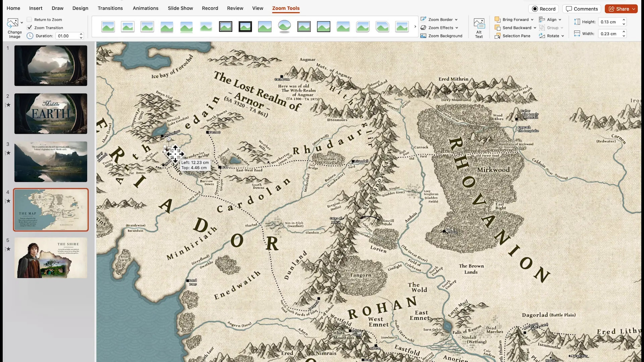The width and height of the screenshot is (644, 362).
Task: Click the Duration stepper arrows
Action: (81, 36)
